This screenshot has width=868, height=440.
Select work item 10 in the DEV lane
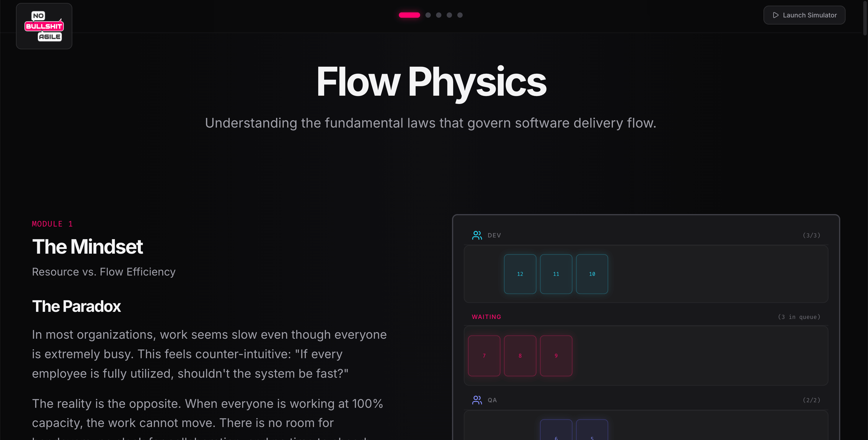click(592, 274)
